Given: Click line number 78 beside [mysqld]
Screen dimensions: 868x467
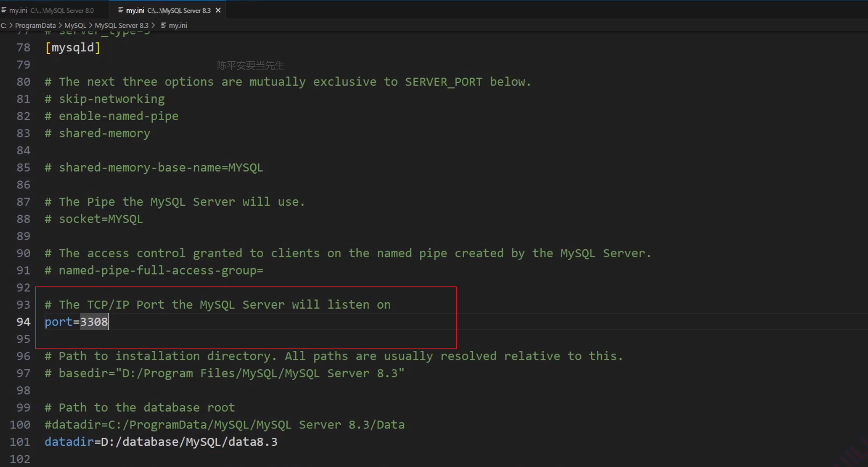Looking at the screenshot, I should 23,47.
